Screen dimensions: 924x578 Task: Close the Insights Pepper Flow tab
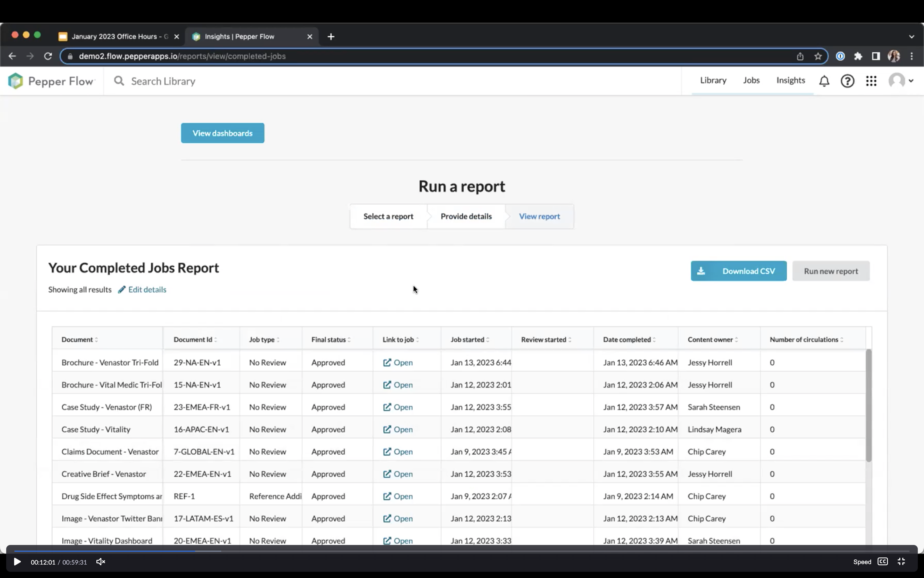tap(310, 37)
